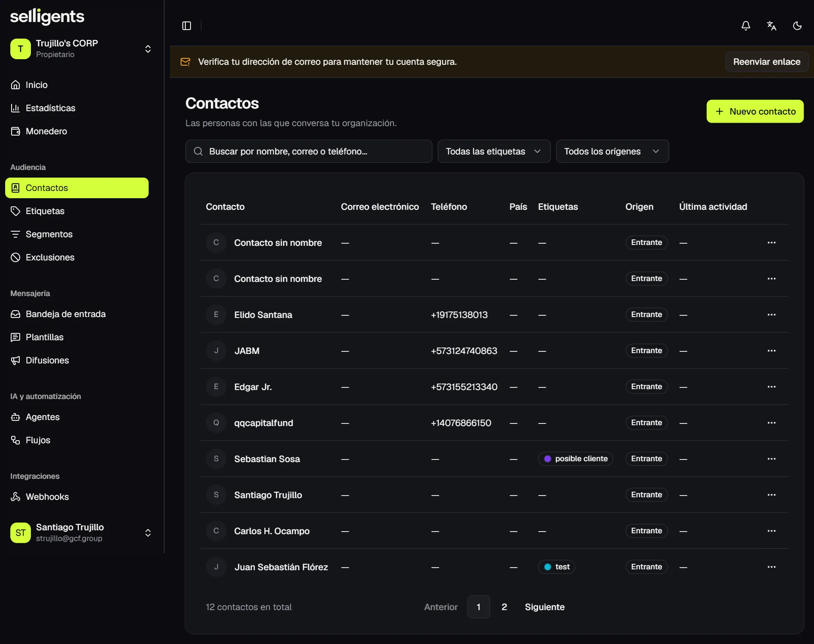Go to Inicio in the sidebar
814x644 pixels.
pyautogui.click(x=77, y=85)
